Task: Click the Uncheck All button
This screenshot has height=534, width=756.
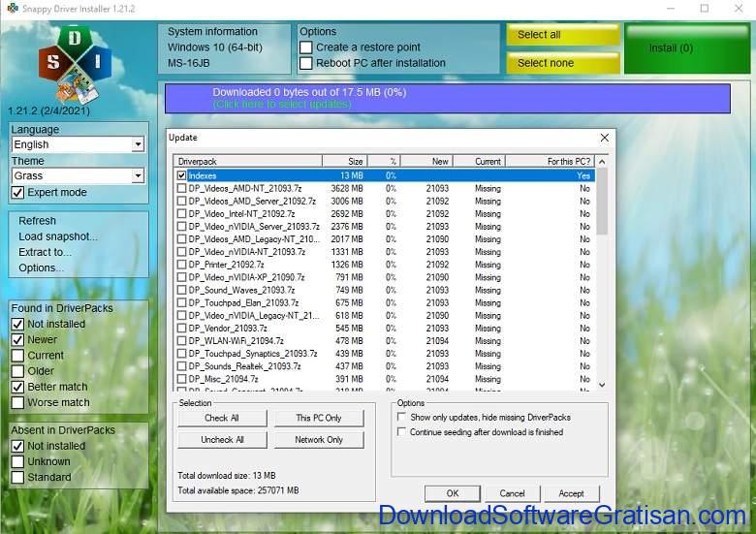Action: [222, 440]
